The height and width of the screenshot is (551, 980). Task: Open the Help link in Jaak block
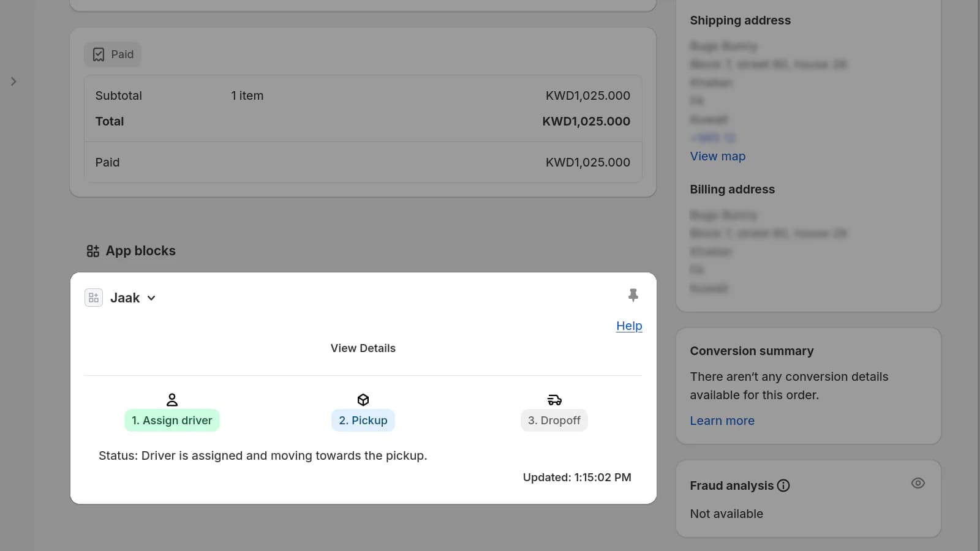pyautogui.click(x=629, y=326)
